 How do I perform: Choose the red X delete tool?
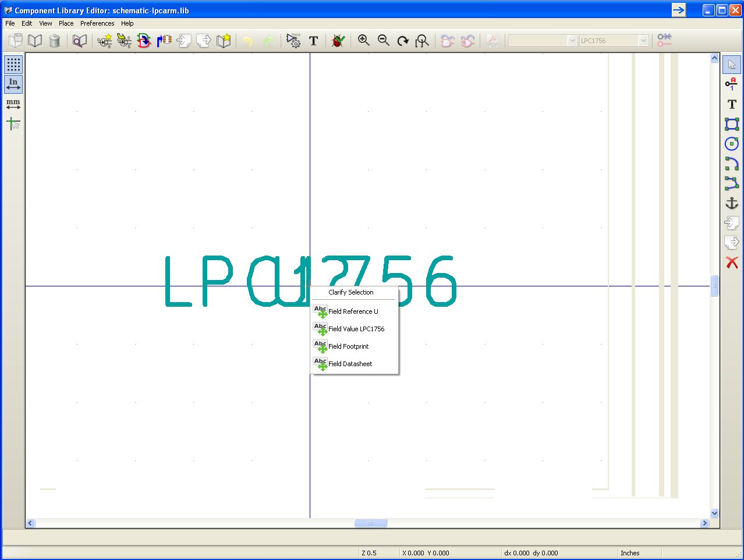pyautogui.click(x=732, y=263)
